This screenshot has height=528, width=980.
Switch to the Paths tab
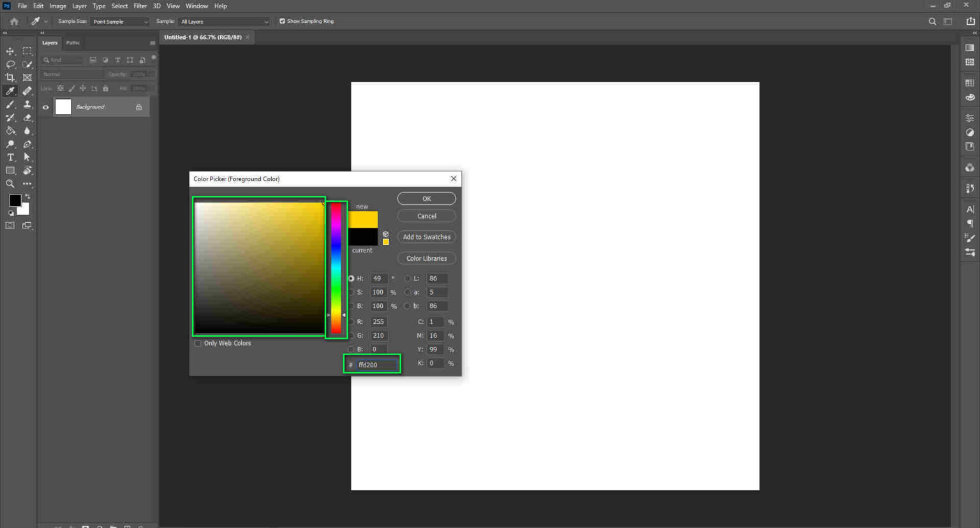click(72, 43)
